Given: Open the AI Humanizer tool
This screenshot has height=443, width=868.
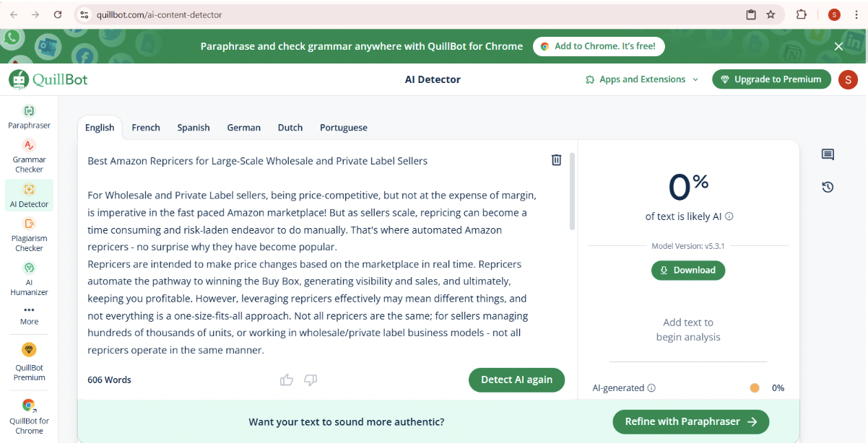Looking at the screenshot, I should click(29, 278).
